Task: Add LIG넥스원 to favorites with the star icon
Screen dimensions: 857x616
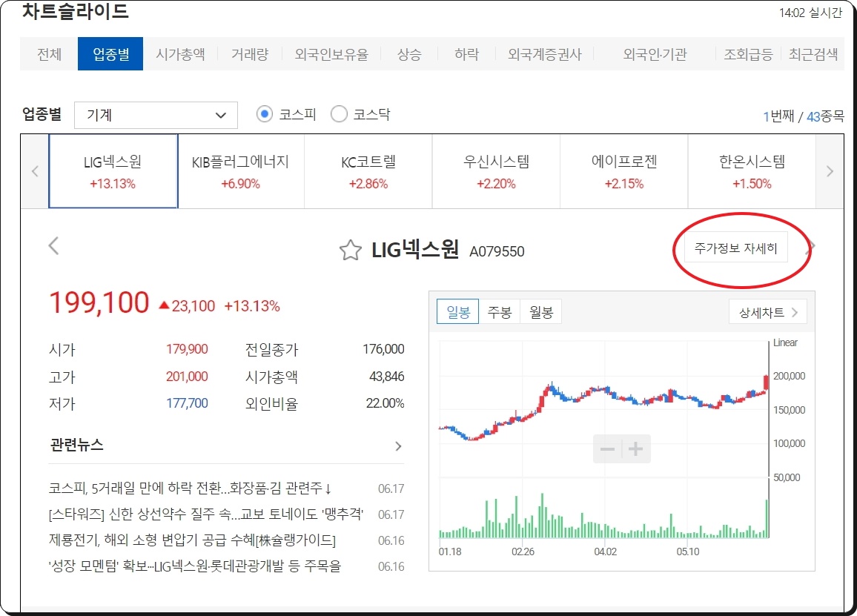Action: 351,251
